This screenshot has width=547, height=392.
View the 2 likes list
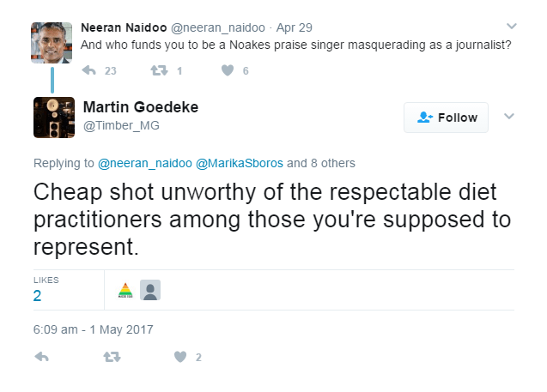(37, 296)
